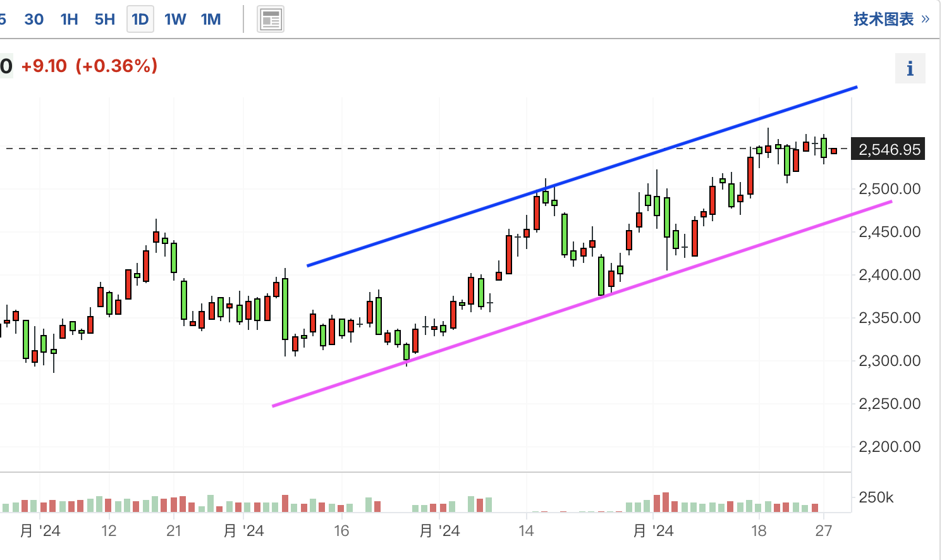Select the 1D timeframe
The image size is (942, 560).
coord(140,20)
